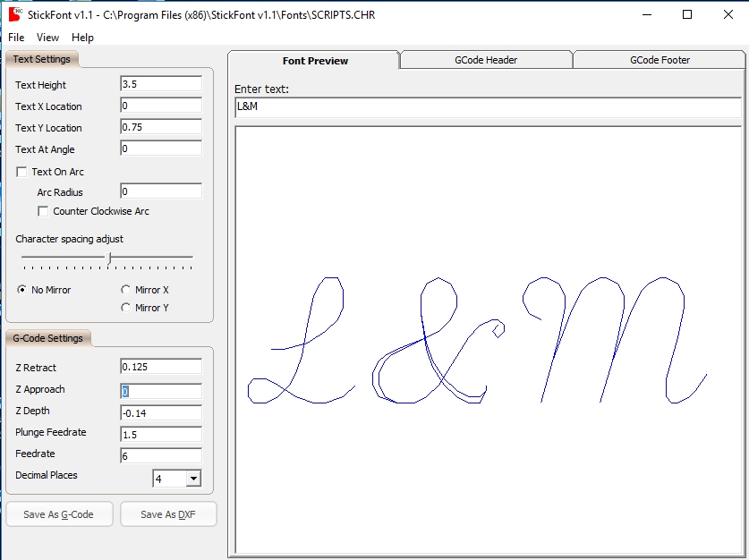The height and width of the screenshot is (560, 749).
Task: Select the Mirror X radio button
Action: 125,290
